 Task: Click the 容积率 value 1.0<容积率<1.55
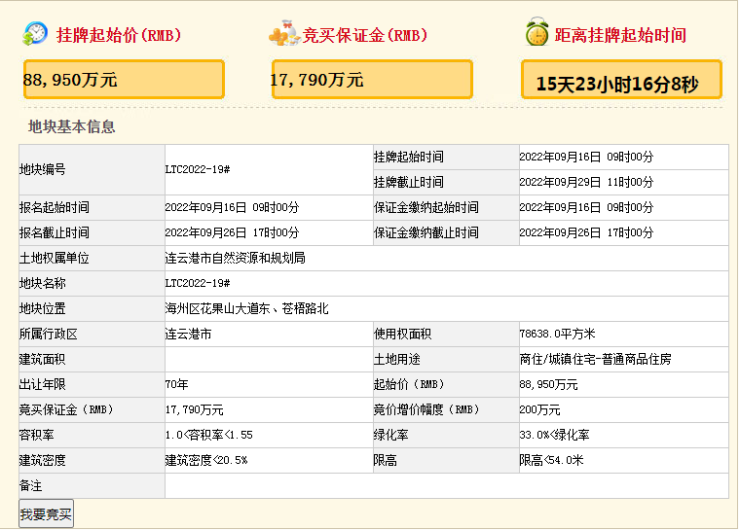tap(209, 435)
